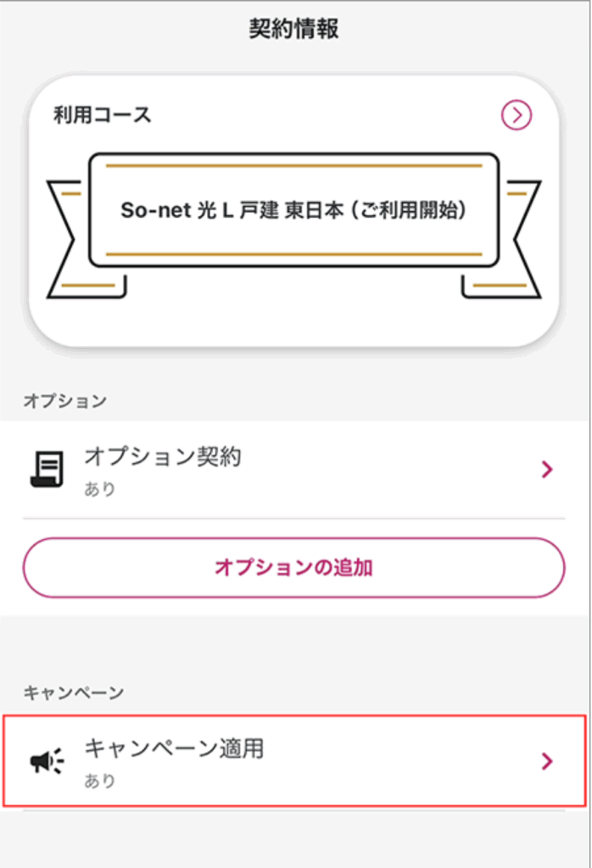Click the circled arrow on 利用コース card

click(x=517, y=115)
